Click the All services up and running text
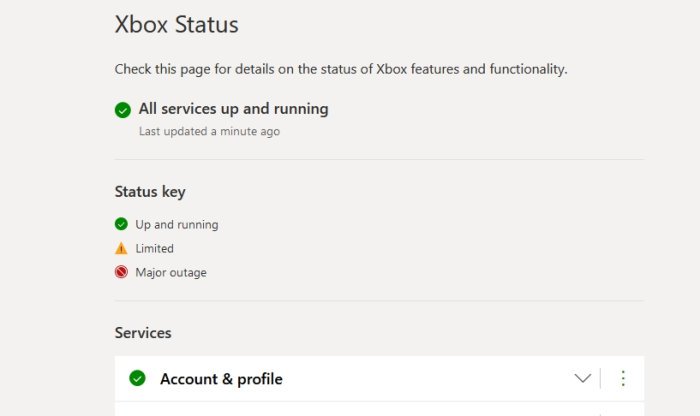 233,109
